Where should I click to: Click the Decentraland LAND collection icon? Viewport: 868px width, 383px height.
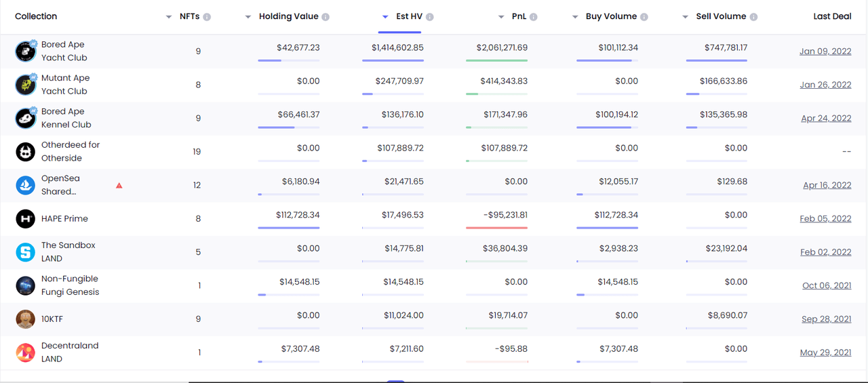click(x=26, y=352)
